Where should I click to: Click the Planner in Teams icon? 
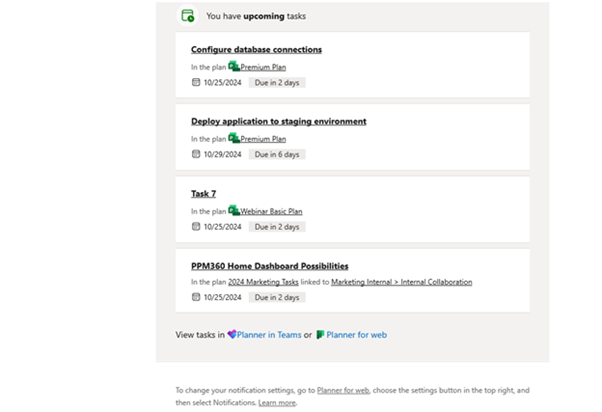[232, 335]
